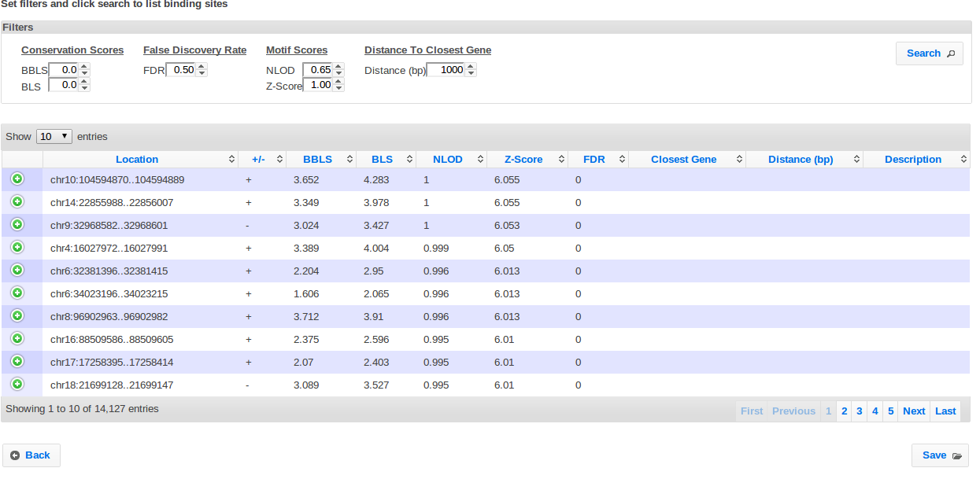980x479 pixels.
Task: Click the False Discovery Rate heading
Action: (194, 50)
